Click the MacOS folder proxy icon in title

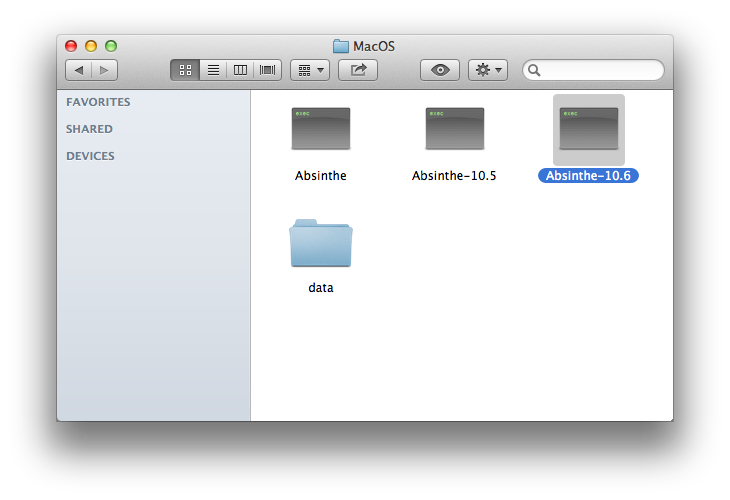[x=341, y=46]
